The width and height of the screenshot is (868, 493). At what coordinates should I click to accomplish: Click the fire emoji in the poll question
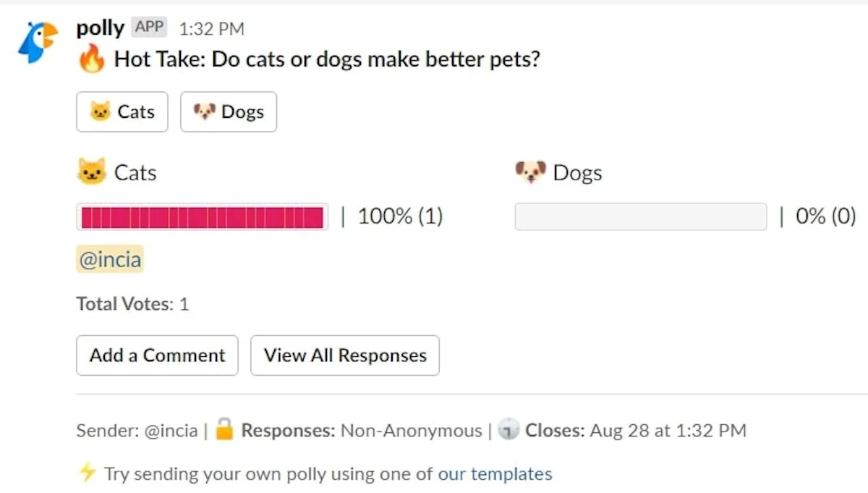(x=93, y=59)
